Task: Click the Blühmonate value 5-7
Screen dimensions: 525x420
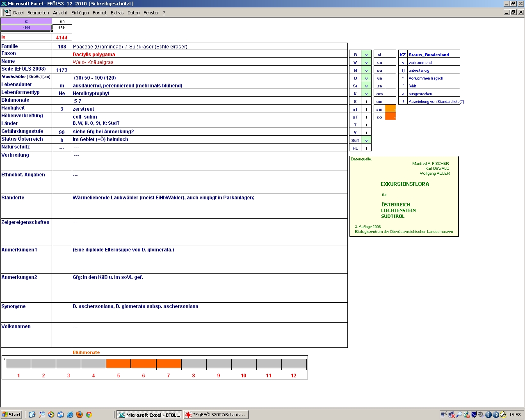Action: pos(78,101)
